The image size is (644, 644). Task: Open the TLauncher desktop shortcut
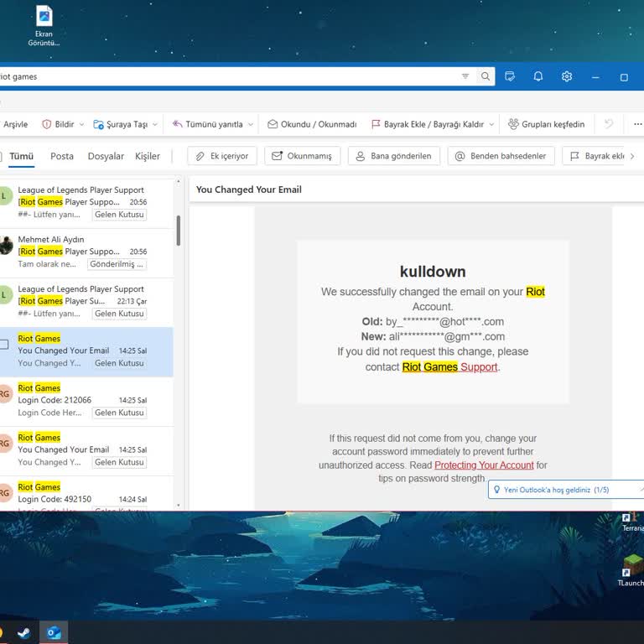[632, 569]
